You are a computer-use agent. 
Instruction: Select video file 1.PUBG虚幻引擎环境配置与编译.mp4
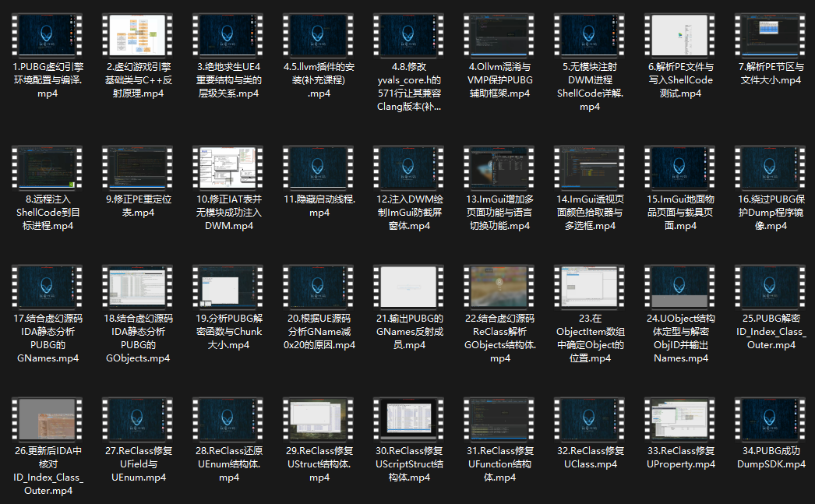tap(48, 37)
